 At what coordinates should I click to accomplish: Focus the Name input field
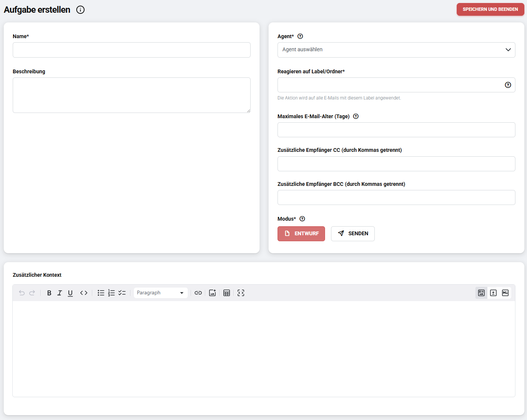132,50
